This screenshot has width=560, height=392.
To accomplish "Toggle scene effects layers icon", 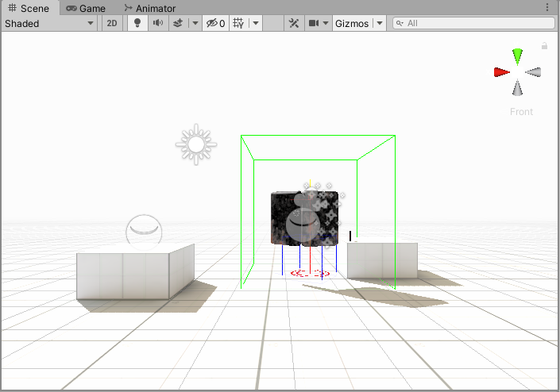I will 178,23.
